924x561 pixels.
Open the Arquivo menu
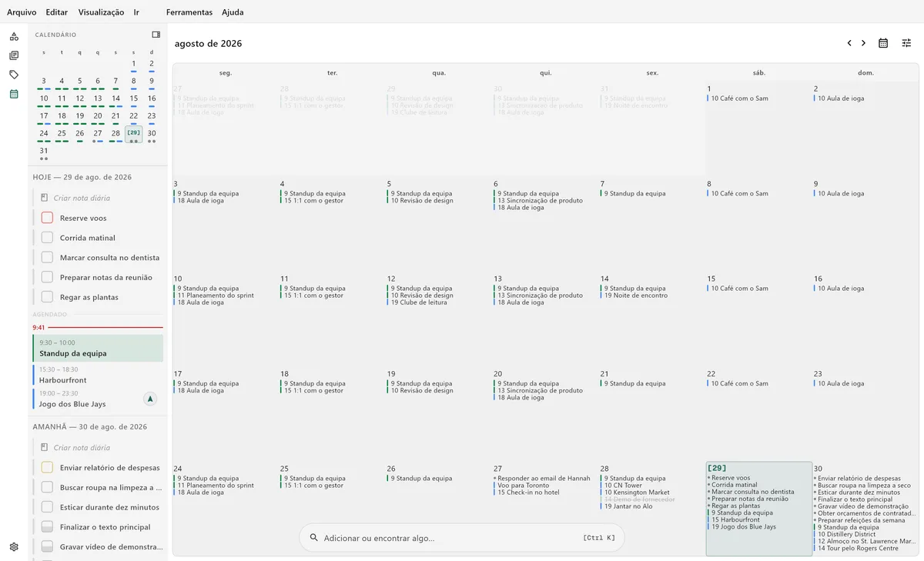click(22, 12)
